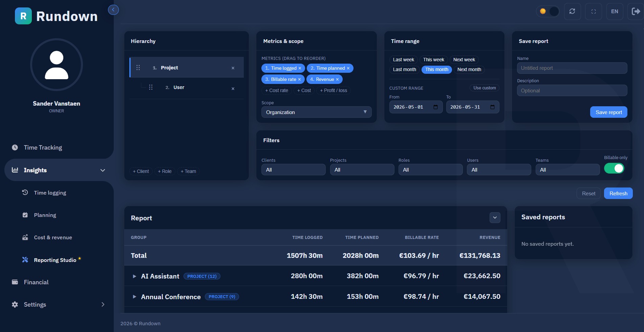This screenshot has width=644, height=332.
Task: Remove the Billable rate metric chip
Action: pos(299,80)
